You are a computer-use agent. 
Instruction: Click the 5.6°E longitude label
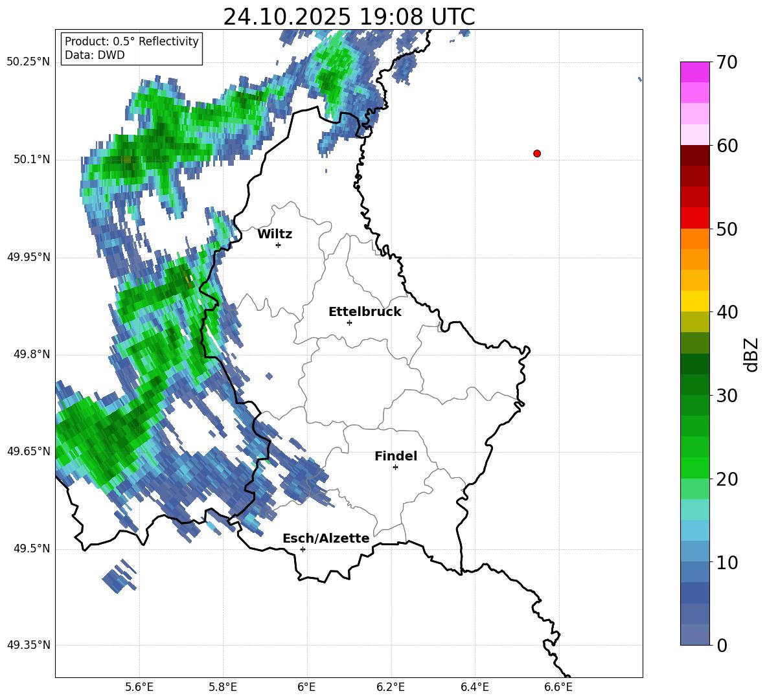139,687
